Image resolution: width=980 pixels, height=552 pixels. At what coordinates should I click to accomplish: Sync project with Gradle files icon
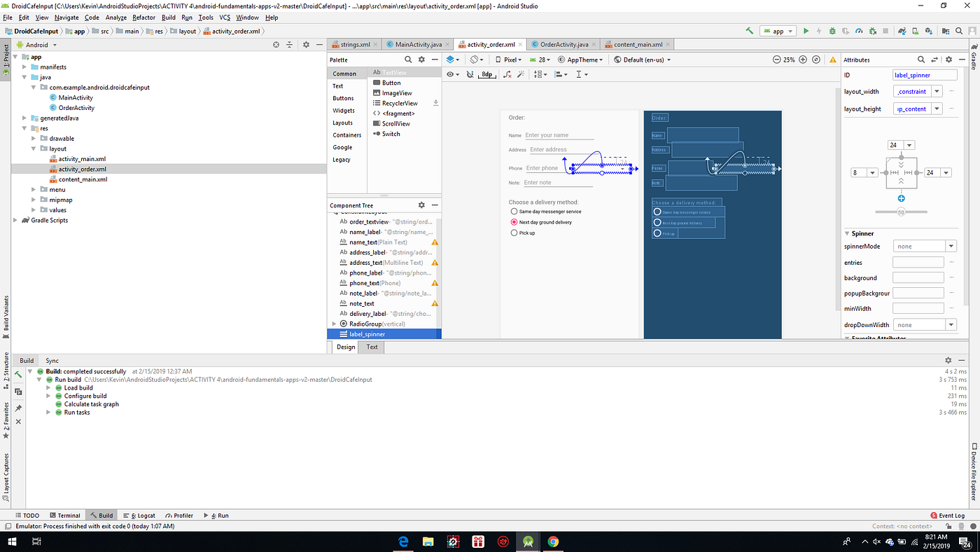(902, 31)
